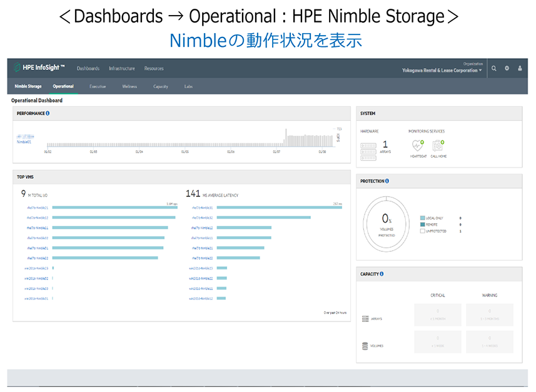
Task: Click the info icon beside PROTECTION
Action: click(x=387, y=181)
